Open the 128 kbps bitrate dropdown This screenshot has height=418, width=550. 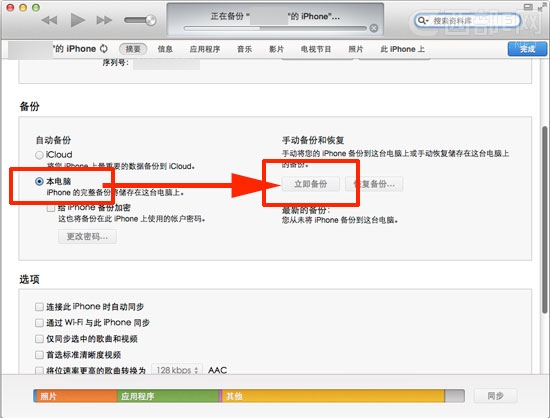click(x=177, y=370)
